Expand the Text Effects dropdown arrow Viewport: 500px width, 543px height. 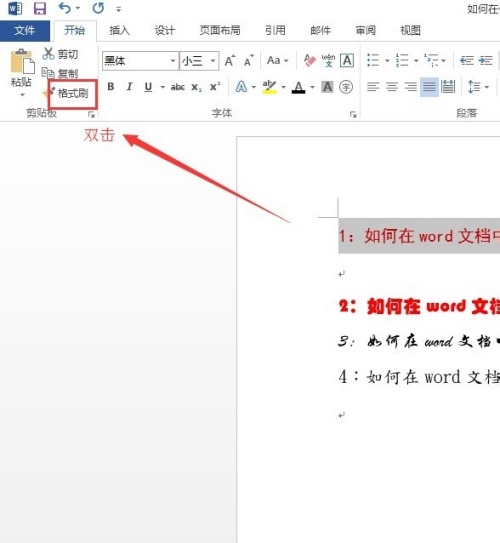[253, 87]
